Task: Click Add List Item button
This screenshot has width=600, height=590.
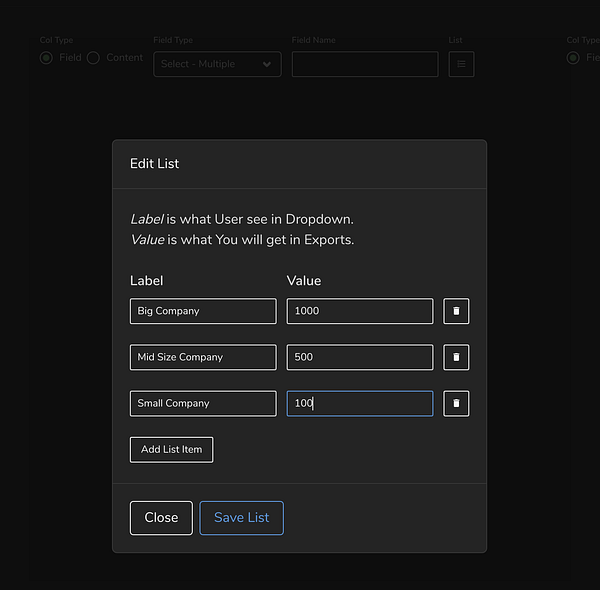Action: click(x=171, y=450)
